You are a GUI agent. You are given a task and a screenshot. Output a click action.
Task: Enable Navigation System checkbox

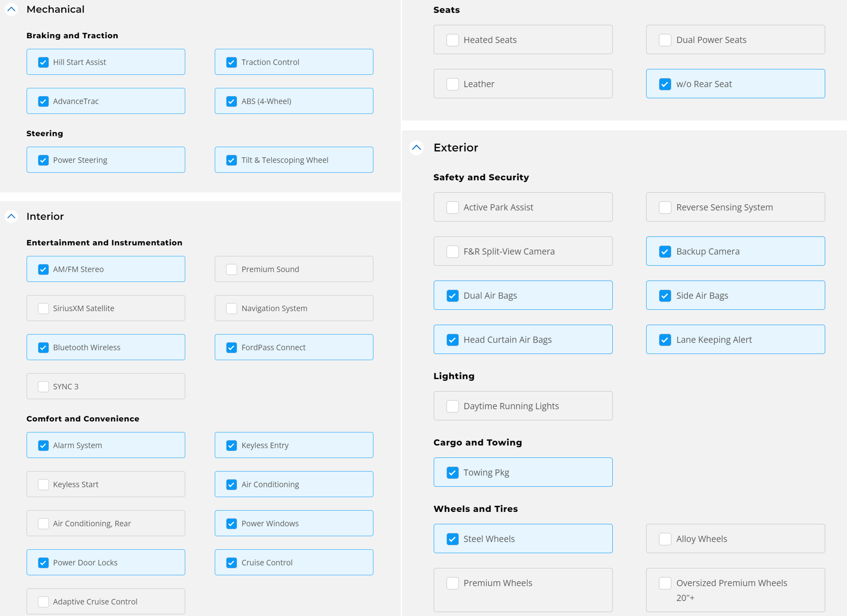coord(231,309)
